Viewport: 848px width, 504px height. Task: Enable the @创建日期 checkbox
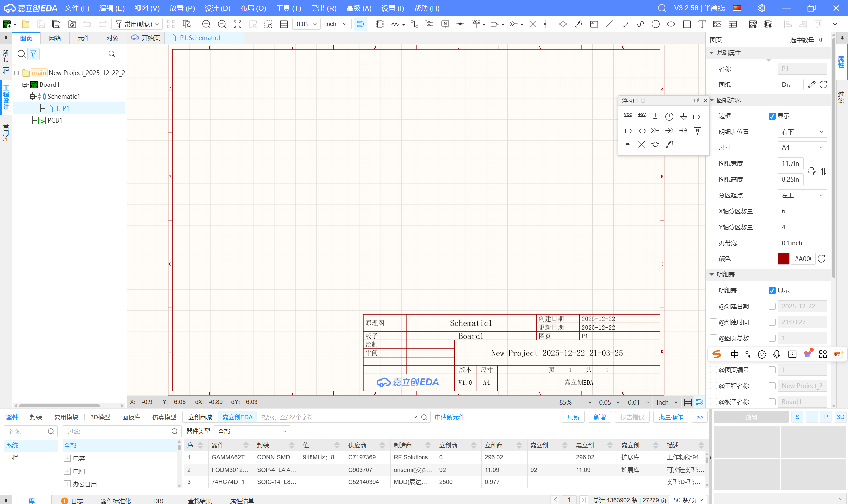point(713,306)
